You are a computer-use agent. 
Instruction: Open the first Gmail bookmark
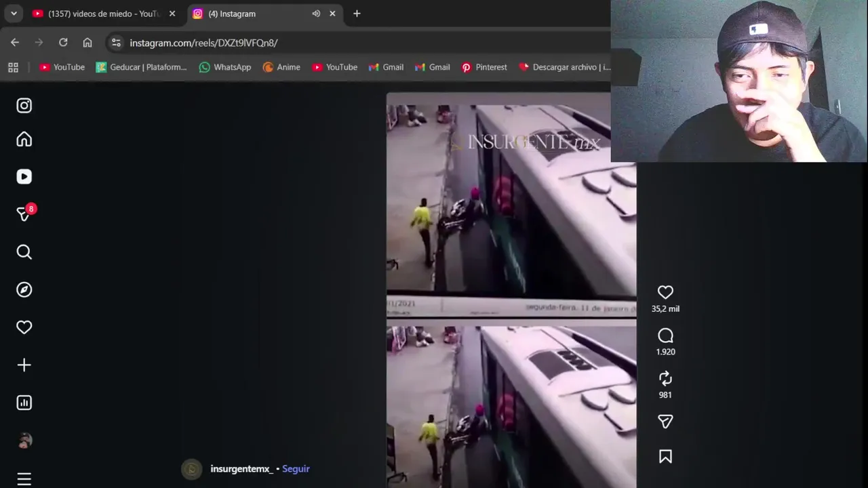(386, 67)
